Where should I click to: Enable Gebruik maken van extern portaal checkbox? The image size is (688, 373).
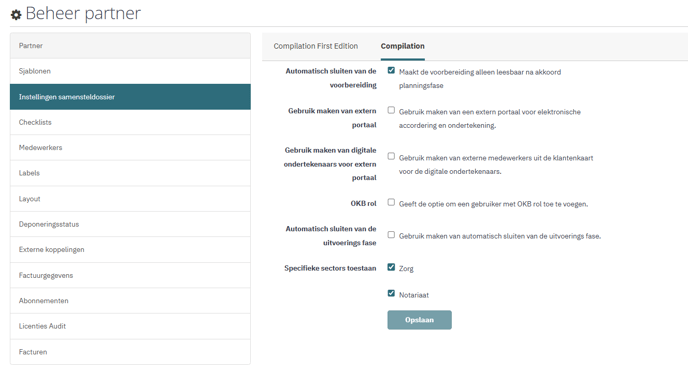[x=391, y=110]
